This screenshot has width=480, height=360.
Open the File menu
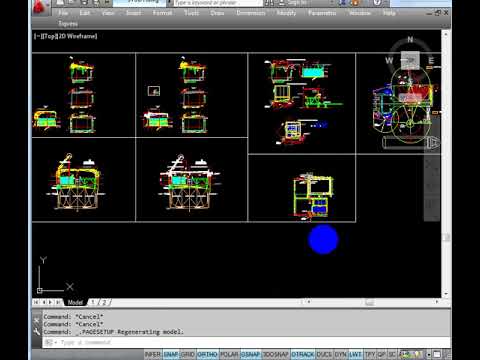pos(63,13)
